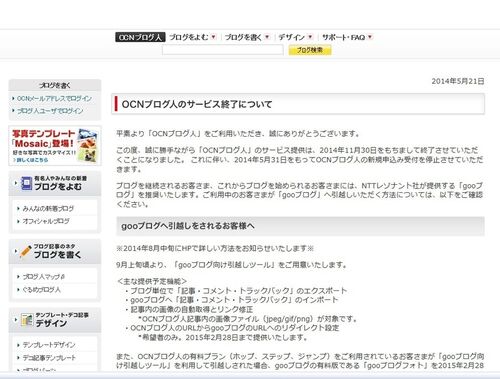This screenshot has height=379, width=500.
Task: Open ぐるめブログ人 sidebar link
Action: 41,290
